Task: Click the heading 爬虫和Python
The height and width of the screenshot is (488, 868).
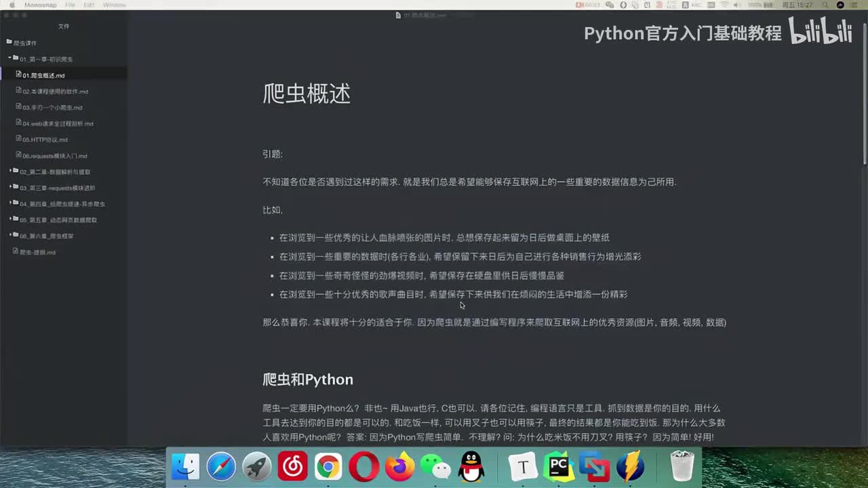Action: coord(308,380)
